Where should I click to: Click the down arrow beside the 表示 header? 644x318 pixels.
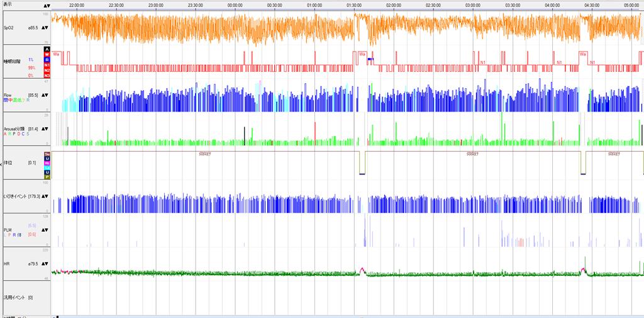tap(47, 6)
